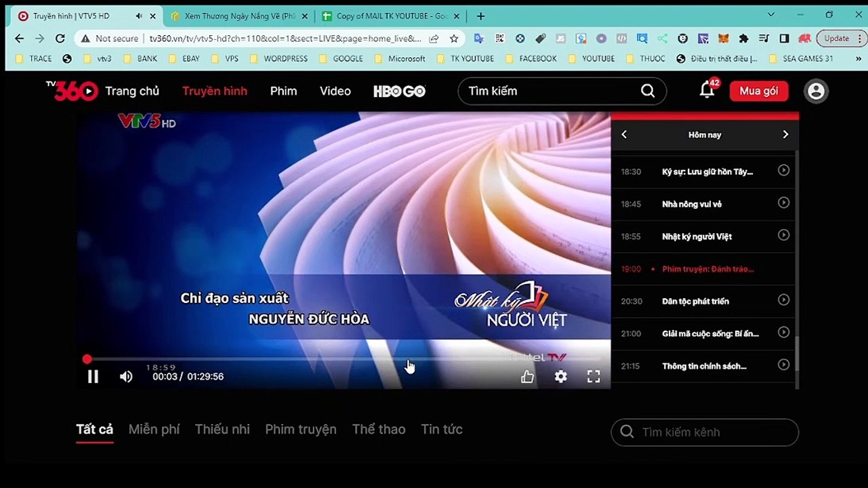The width and height of the screenshot is (868, 488).
Task: Open user account avatar icon
Action: tap(816, 91)
